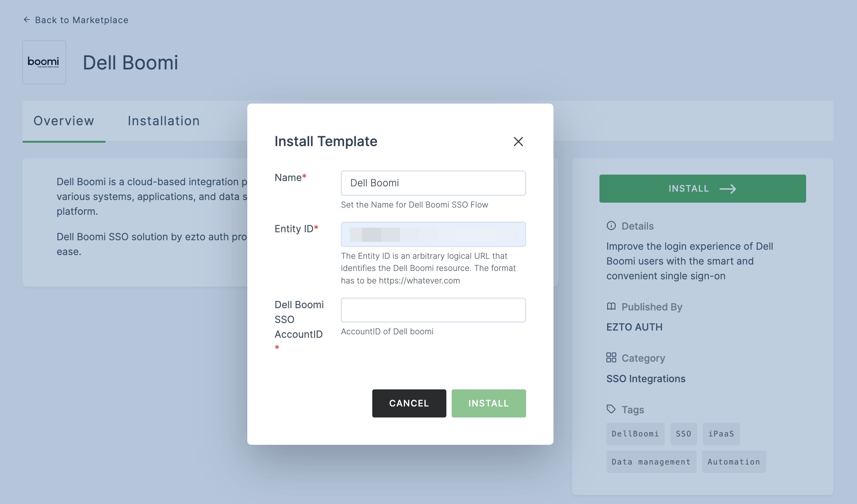
Task: Click the arrow icon in the sidebar INSTALL button
Action: coord(728,189)
